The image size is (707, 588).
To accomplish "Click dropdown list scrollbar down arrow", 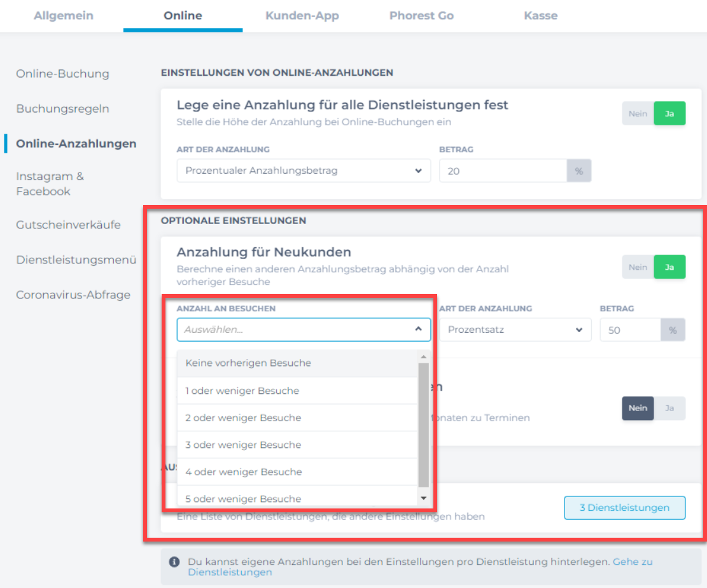I will coord(423,498).
